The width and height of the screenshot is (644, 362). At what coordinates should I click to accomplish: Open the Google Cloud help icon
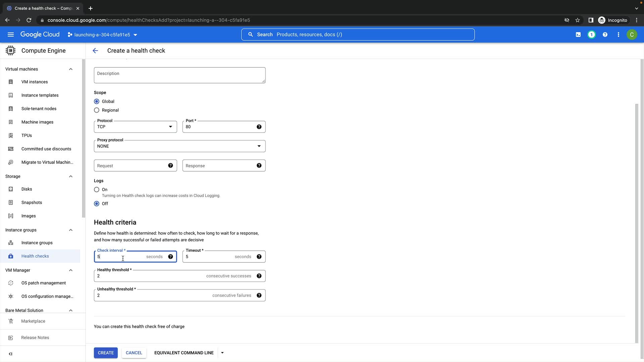click(605, 35)
